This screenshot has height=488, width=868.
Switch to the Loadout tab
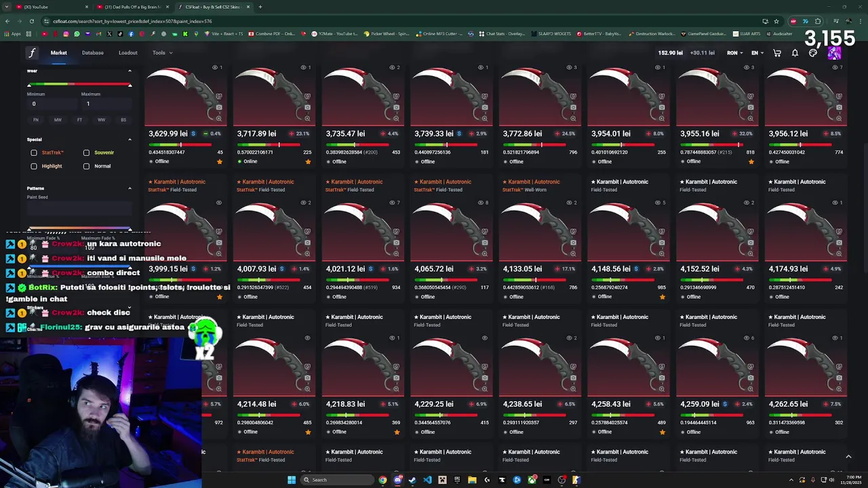(128, 53)
